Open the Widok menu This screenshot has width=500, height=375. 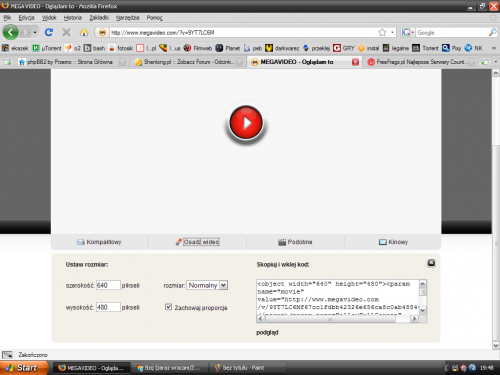(49, 18)
